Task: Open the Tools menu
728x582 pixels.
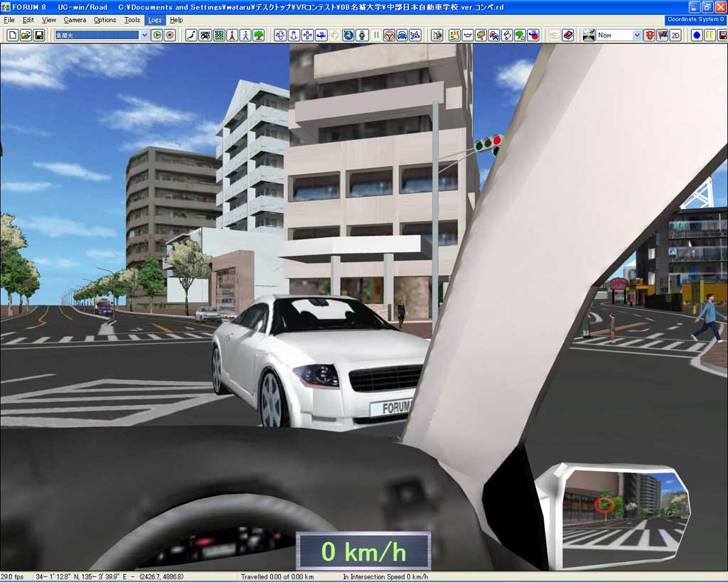Action: click(x=132, y=20)
